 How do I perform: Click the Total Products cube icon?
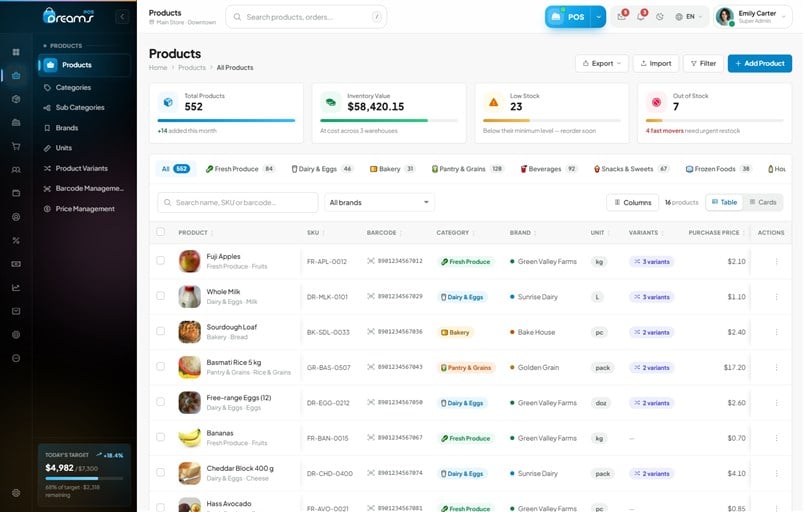coord(168,102)
